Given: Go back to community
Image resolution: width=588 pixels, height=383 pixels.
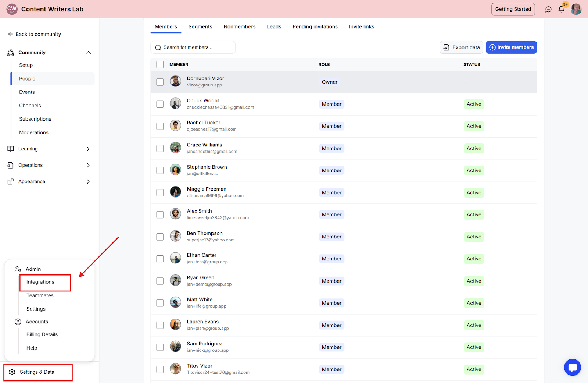Looking at the screenshot, I should pyautogui.click(x=35, y=34).
